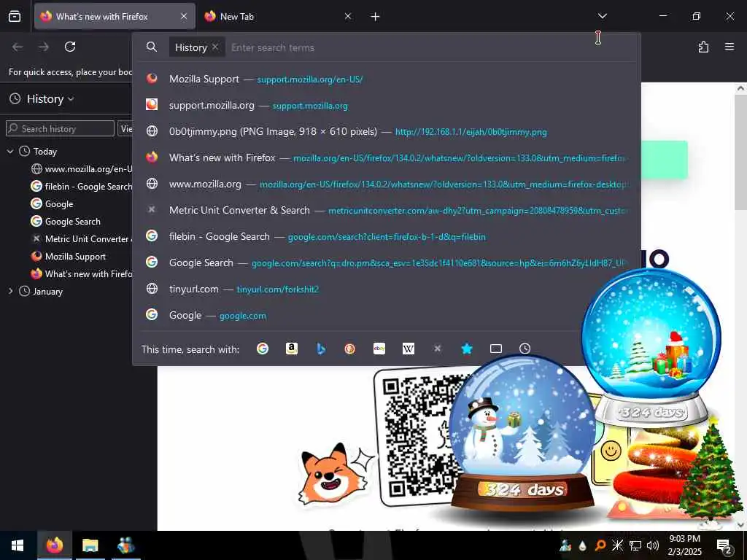Open the History sidebar switcher dropdown
The width and height of the screenshot is (747, 560).
click(42, 99)
